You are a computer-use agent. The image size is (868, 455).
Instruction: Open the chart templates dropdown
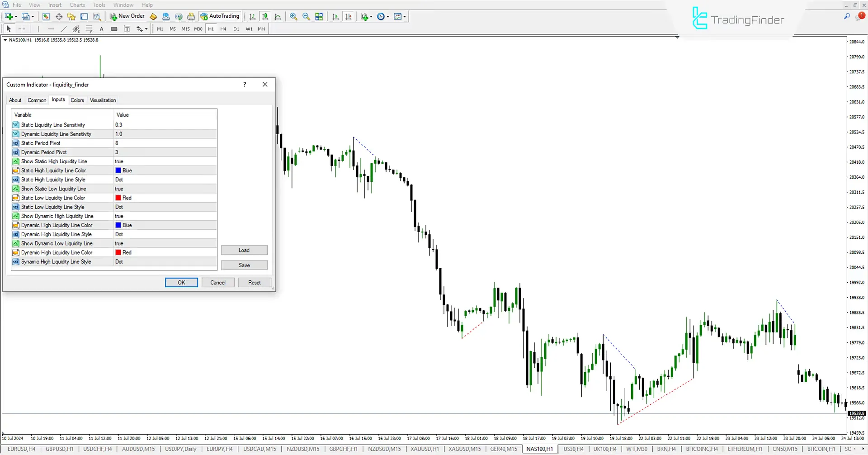pos(405,16)
